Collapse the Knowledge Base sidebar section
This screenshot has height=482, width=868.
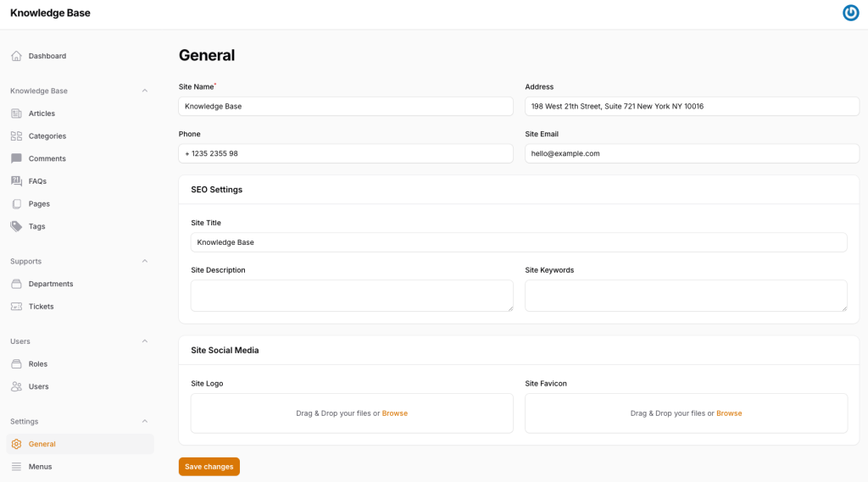[144, 91]
